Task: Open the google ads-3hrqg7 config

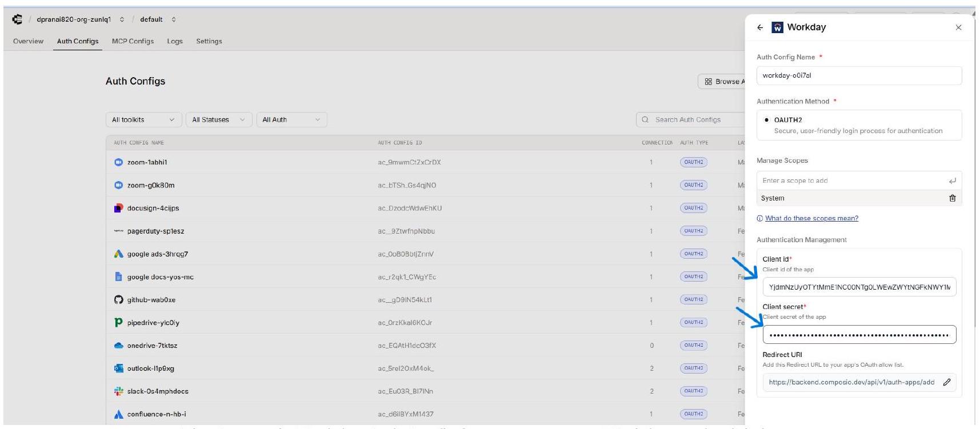Action: (157, 254)
